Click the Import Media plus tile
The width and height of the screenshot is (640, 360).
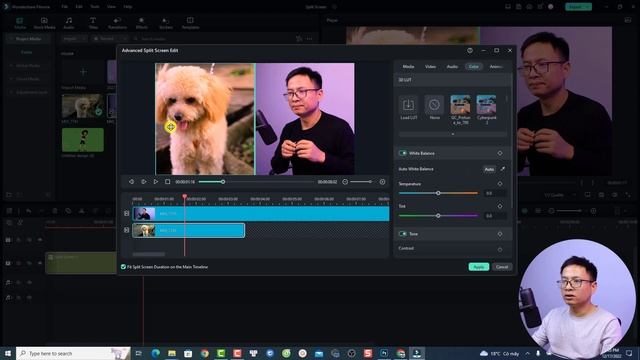(x=83, y=72)
